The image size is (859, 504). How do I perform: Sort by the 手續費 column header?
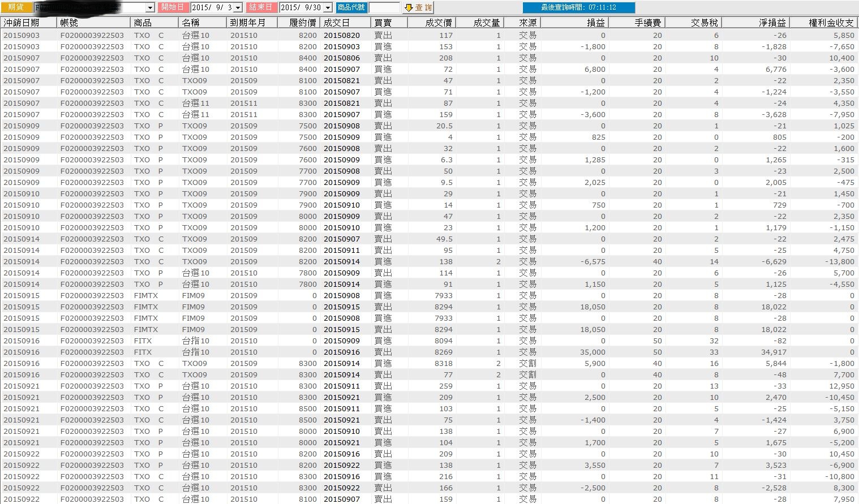click(x=636, y=23)
